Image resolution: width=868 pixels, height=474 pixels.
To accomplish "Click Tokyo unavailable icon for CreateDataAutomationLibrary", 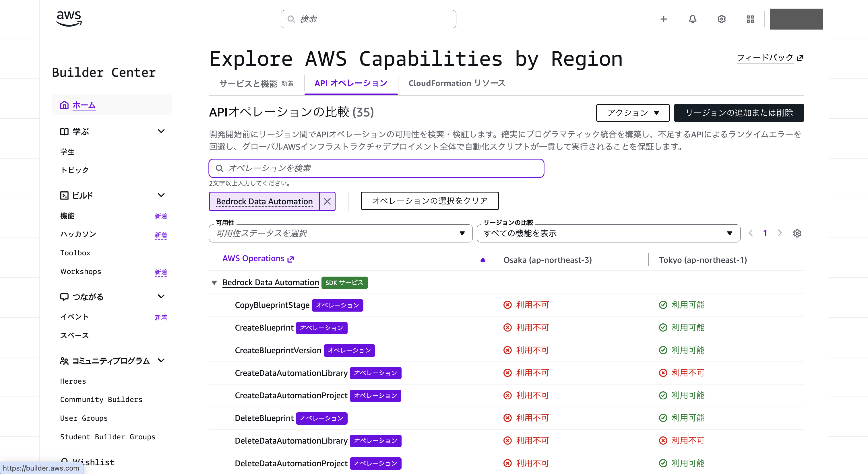I will click(x=663, y=373).
